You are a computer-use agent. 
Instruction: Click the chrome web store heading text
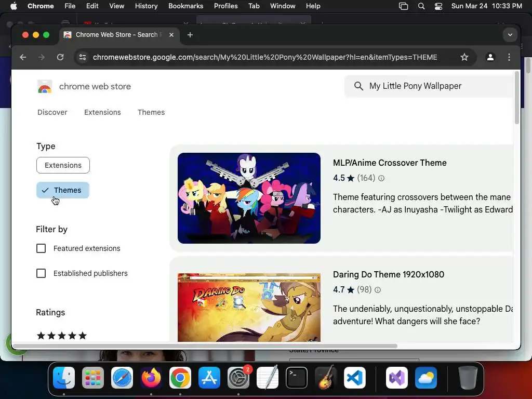(x=95, y=87)
